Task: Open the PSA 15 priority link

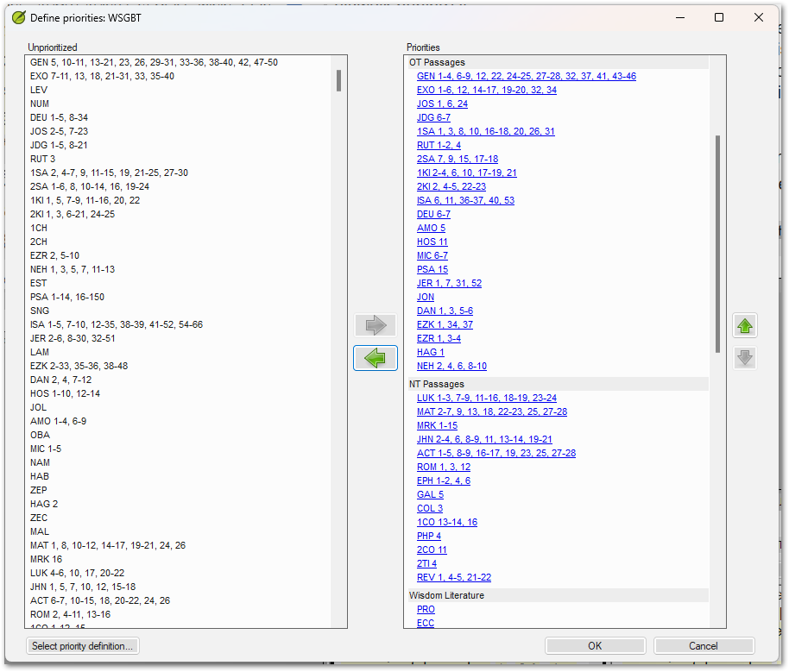Action: 432,269
